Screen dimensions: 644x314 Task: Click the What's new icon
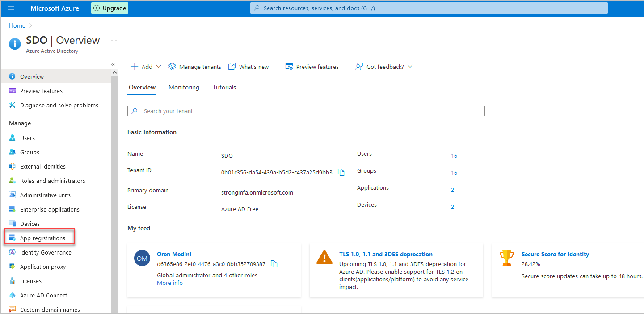[232, 66]
